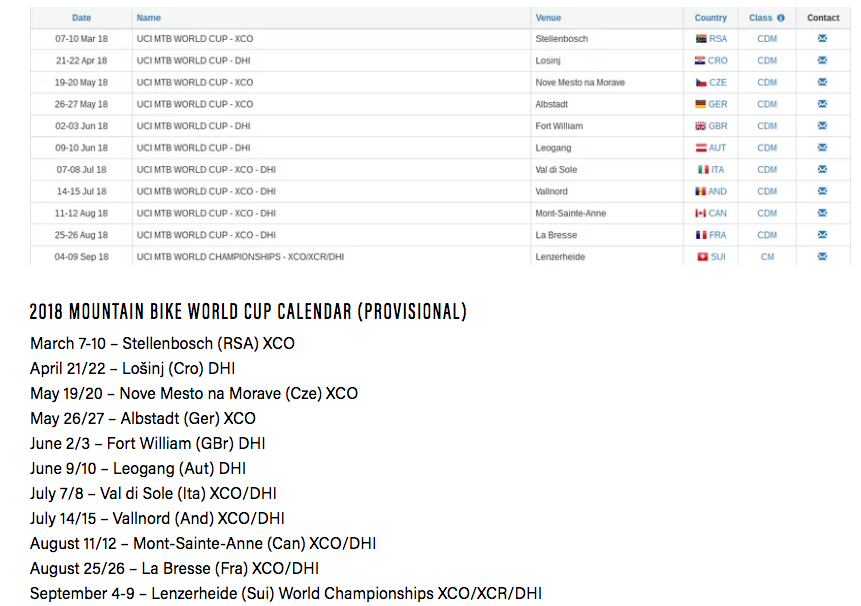The width and height of the screenshot is (861, 606).
Task: Open the GBR country link
Action: point(718,126)
